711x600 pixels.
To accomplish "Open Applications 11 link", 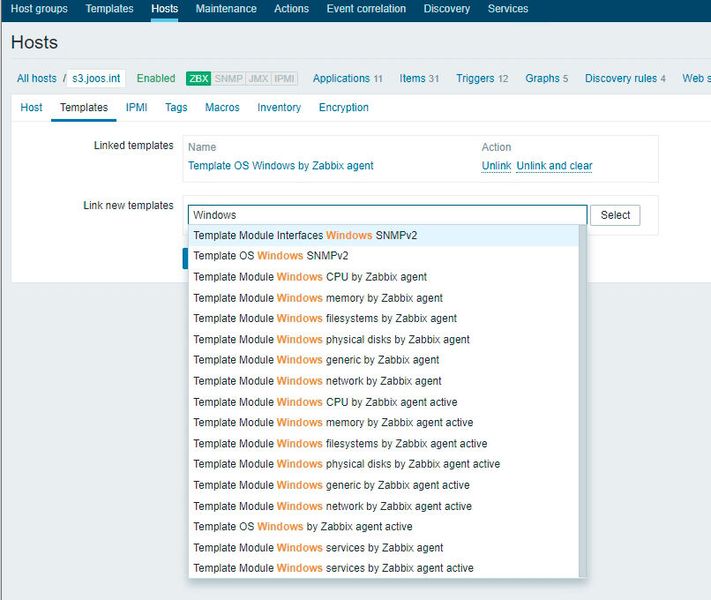I will 347,78.
